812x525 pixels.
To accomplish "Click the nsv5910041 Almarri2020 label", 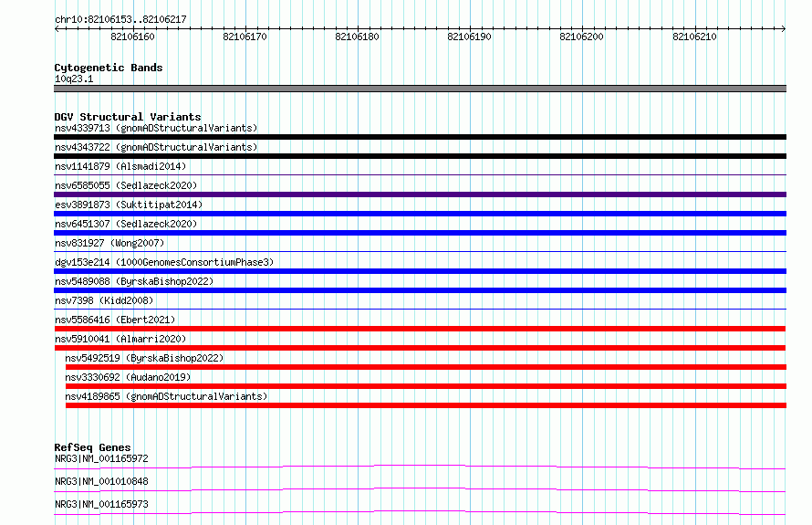I will [120, 339].
